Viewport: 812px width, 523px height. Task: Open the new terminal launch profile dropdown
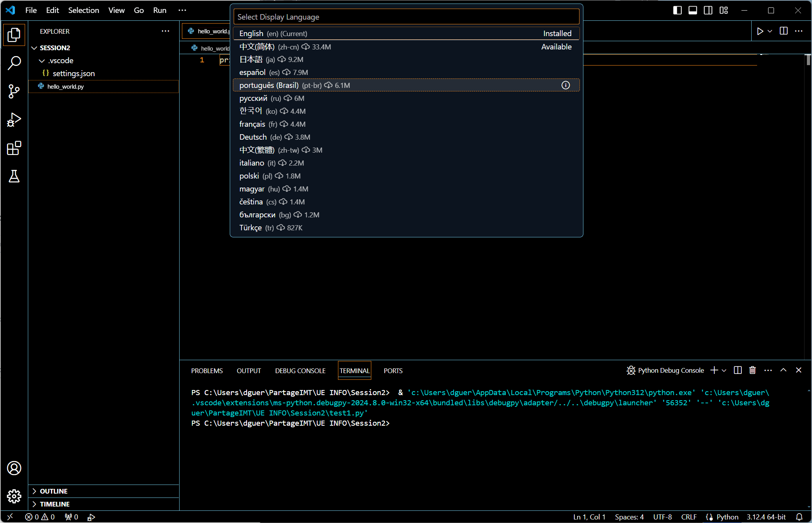[724, 370]
